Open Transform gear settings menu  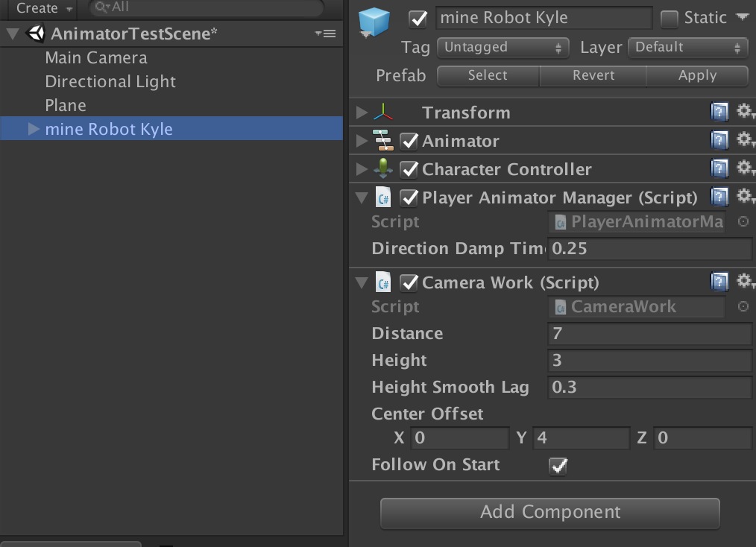(745, 111)
